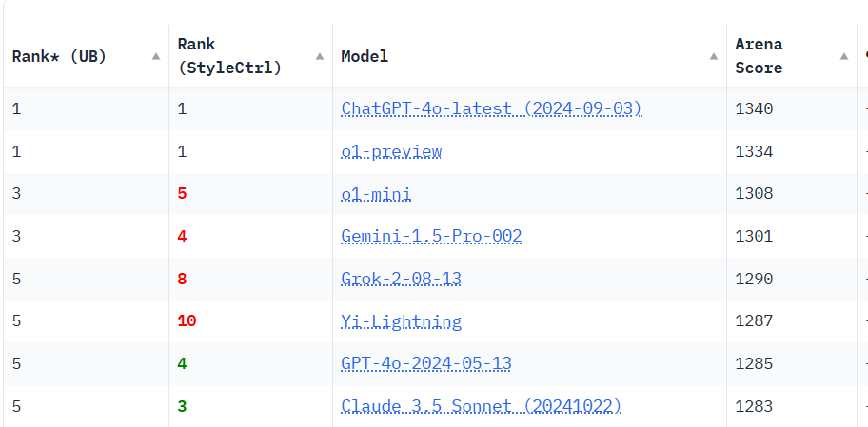868x427 pixels.
Task: Click sort arrow in Rank* (UB) column
Action: click(156, 56)
